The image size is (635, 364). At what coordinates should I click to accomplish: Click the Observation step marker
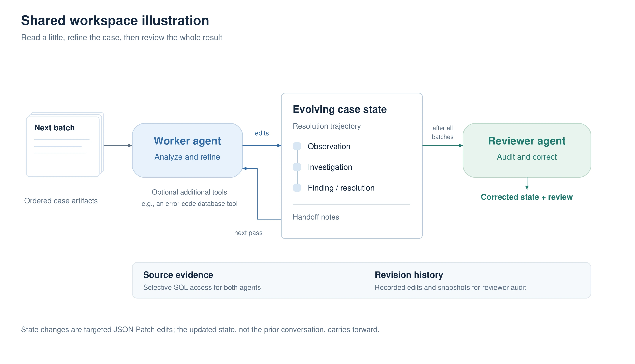coord(297,146)
